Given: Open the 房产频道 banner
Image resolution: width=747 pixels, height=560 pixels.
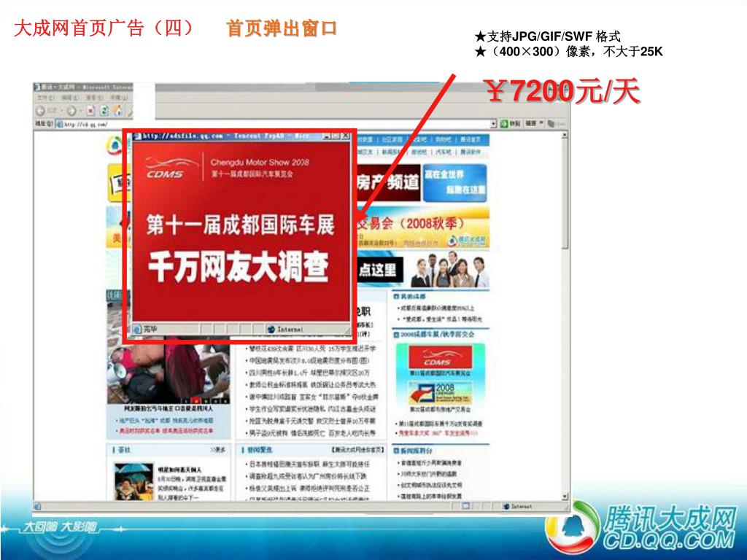Looking at the screenshot, I should click(387, 182).
